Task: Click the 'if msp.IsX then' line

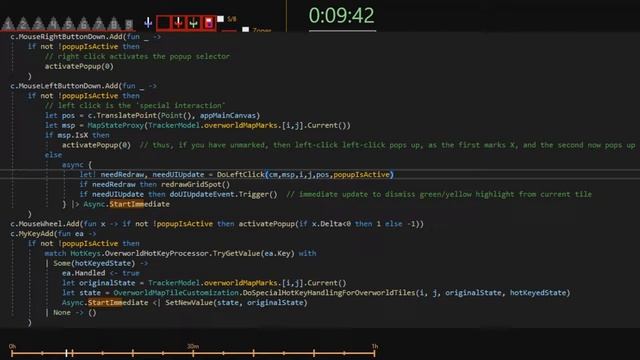Action: pos(77,135)
